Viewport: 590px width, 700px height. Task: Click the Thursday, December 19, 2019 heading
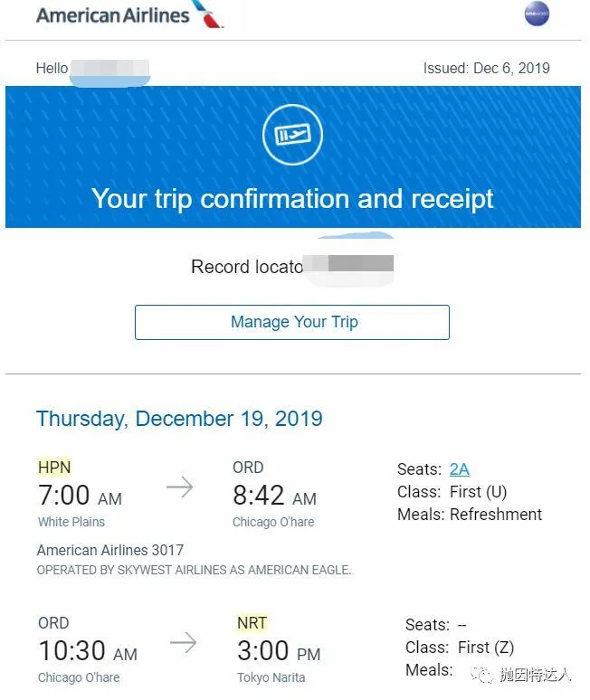[179, 419]
